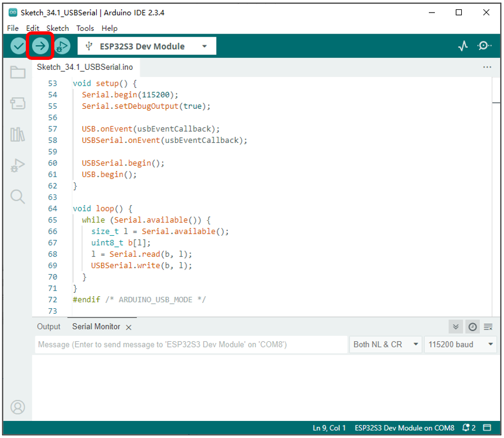Open the editor three-dot more menu
Image resolution: width=504 pixels, height=438 pixels.
pyautogui.click(x=488, y=67)
